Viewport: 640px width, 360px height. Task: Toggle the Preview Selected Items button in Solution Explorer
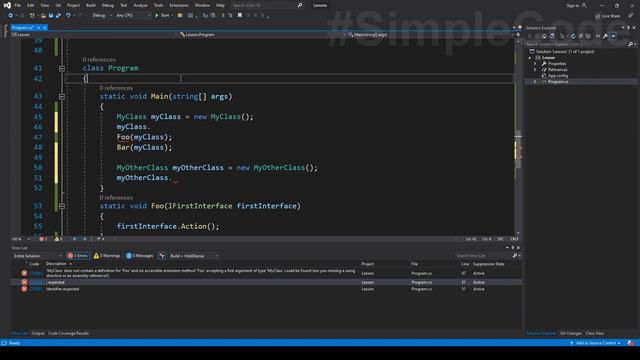coord(613,36)
